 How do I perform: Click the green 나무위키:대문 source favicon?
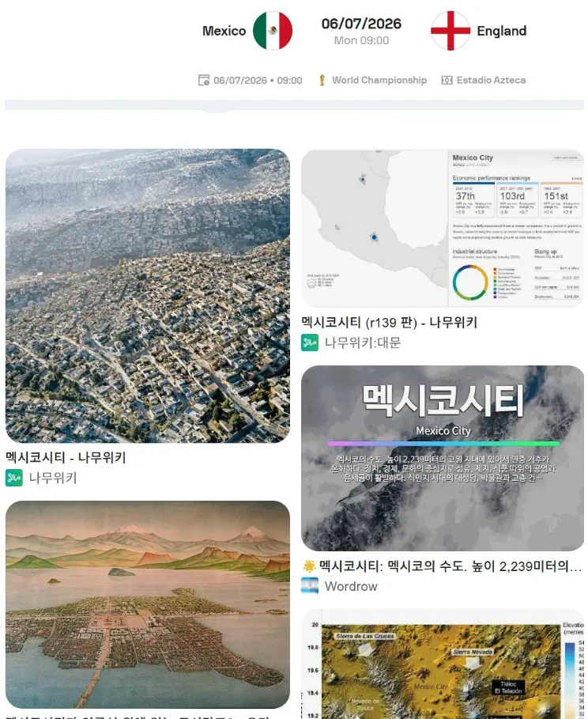(310, 342)
